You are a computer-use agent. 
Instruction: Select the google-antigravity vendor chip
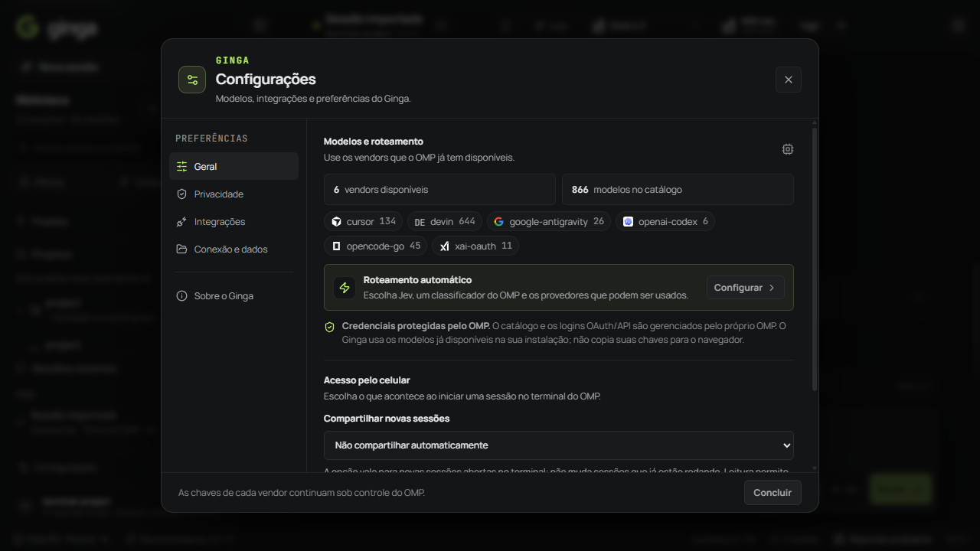[548, 221]
